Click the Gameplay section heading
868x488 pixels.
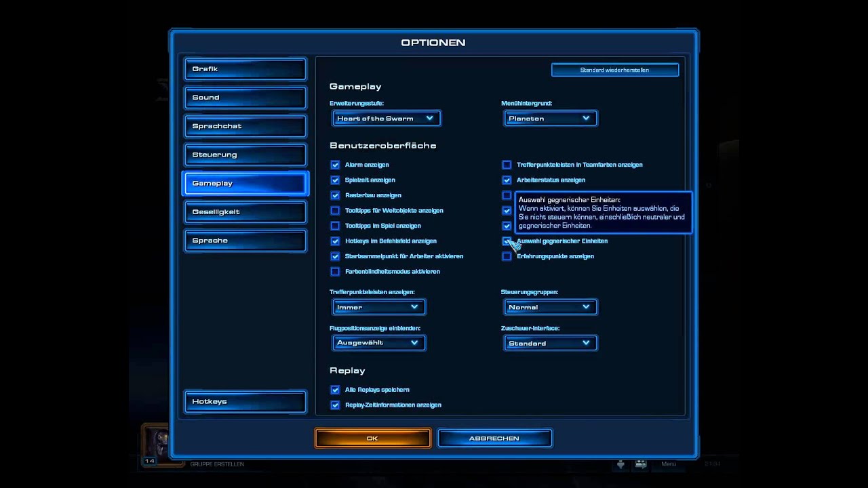pos(355,87)
